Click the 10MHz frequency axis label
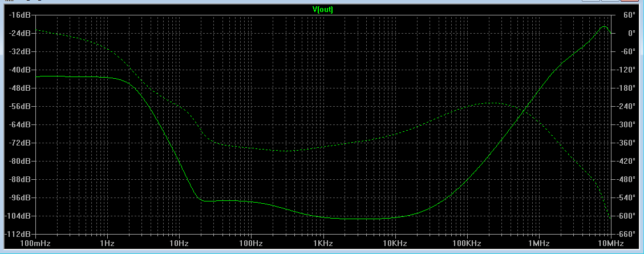644x254 pixels. pos(611,244)
